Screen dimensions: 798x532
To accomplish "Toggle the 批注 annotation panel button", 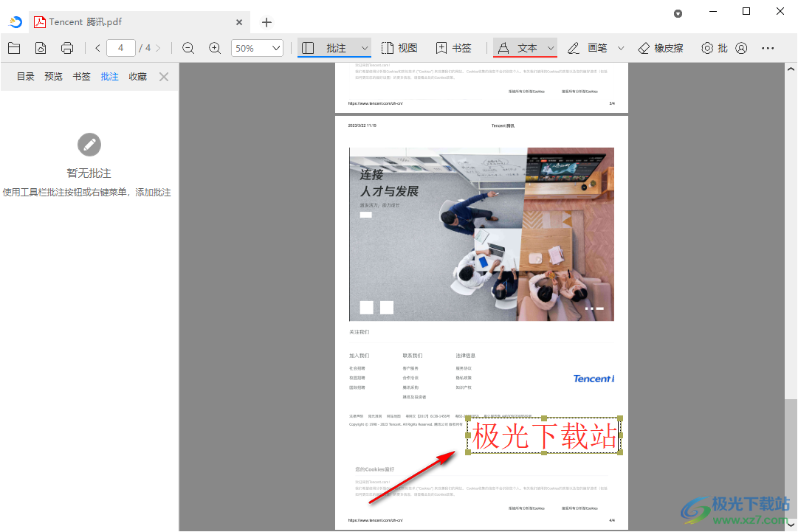I will click(325, 48).
